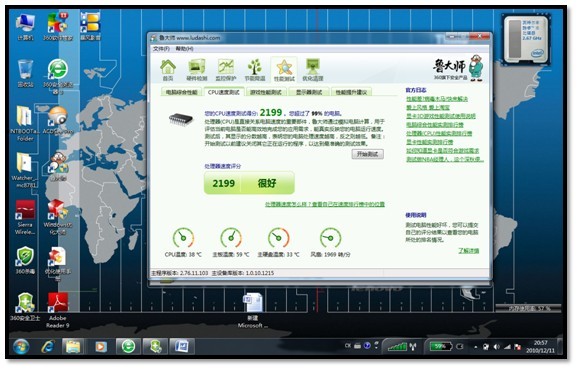The height and width of the screenshot is (370, 578).
Task: Open the 硬件检测 hardware detection icon
Action: (x=197, y=70)
